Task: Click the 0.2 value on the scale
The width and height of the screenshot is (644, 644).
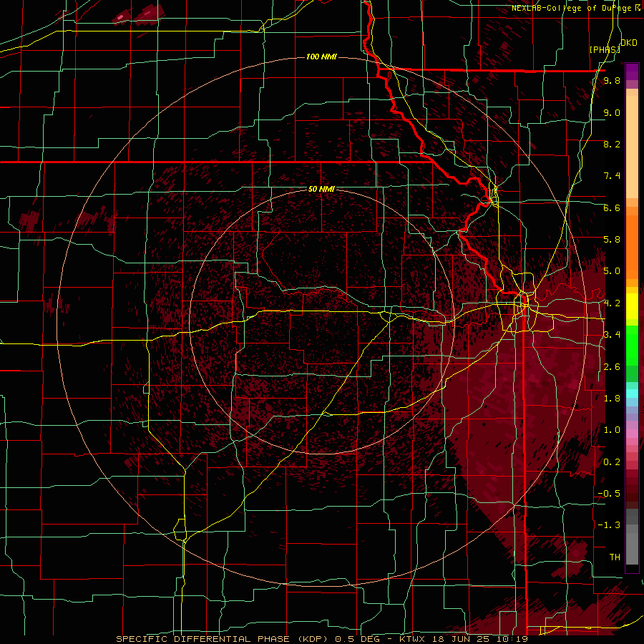Action: click(612, 462)
